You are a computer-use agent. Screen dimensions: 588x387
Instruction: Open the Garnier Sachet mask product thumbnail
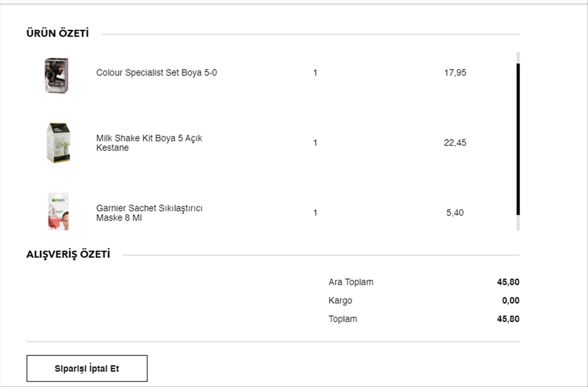coord(58,212)
